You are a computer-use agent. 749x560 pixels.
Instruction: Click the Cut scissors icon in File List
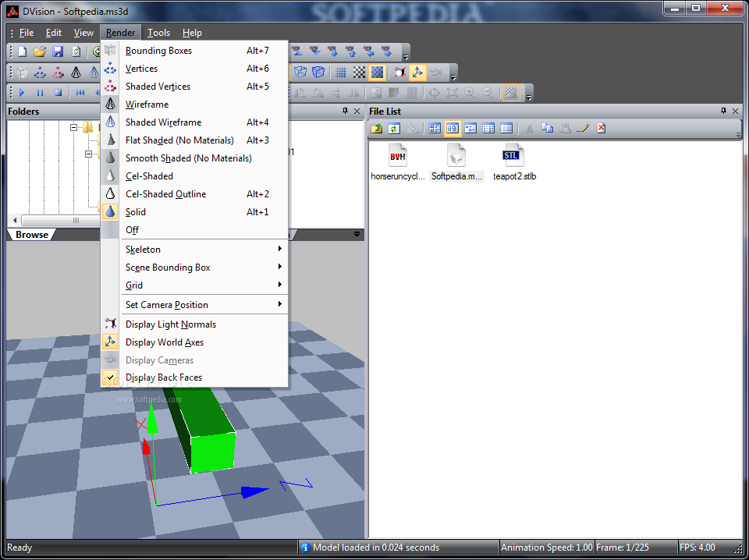pyautogui.click(x=529, y=129)
